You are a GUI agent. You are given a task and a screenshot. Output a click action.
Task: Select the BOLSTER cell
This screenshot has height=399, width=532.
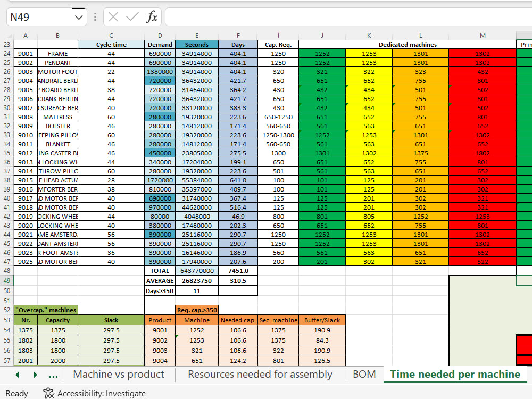coord(57,126)
